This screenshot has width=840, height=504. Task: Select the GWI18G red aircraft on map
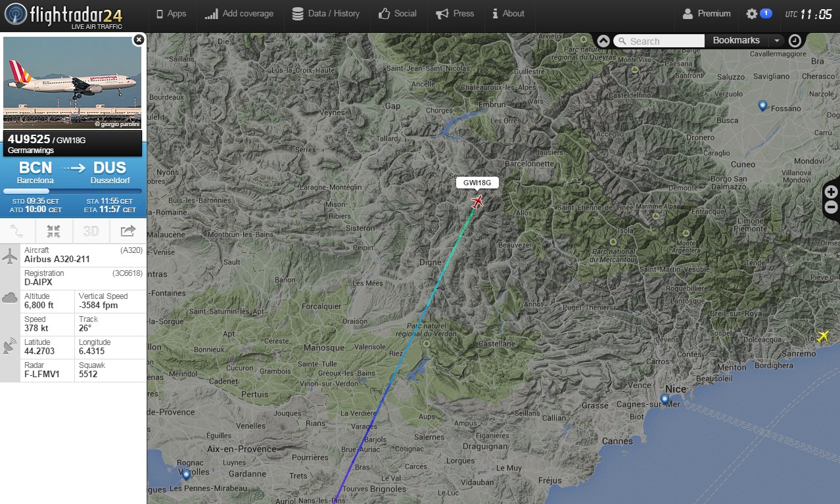tap(477, 202)
